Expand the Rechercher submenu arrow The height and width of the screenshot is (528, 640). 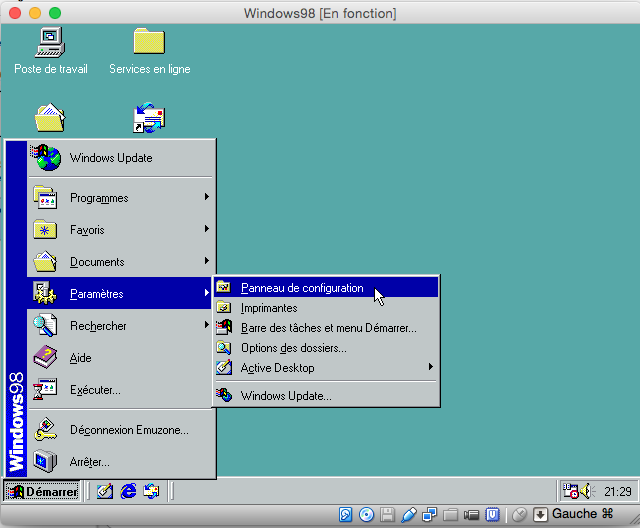(207, 325)
